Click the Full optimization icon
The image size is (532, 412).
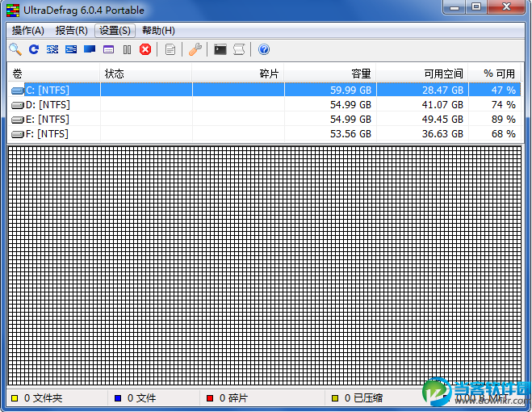90,49
